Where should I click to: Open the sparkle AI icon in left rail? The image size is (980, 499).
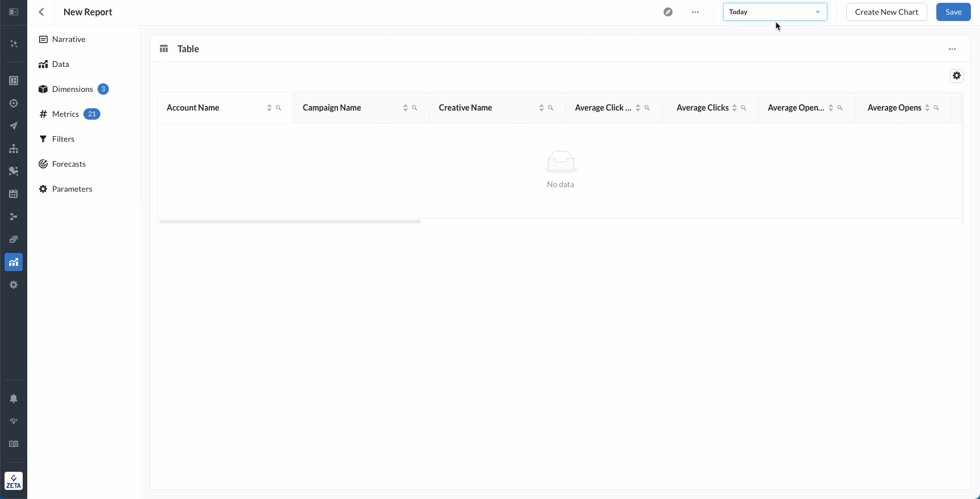point(14,44)
